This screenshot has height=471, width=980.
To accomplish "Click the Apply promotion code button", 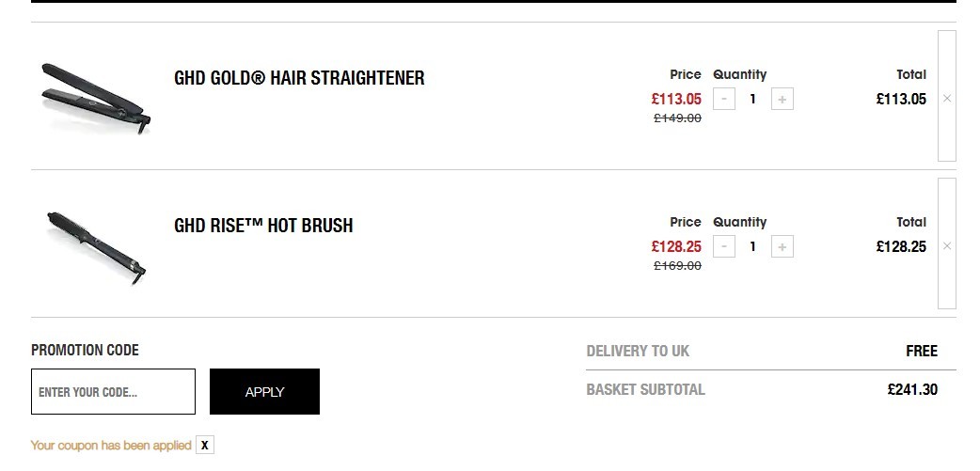I will (x=264, y=392).
